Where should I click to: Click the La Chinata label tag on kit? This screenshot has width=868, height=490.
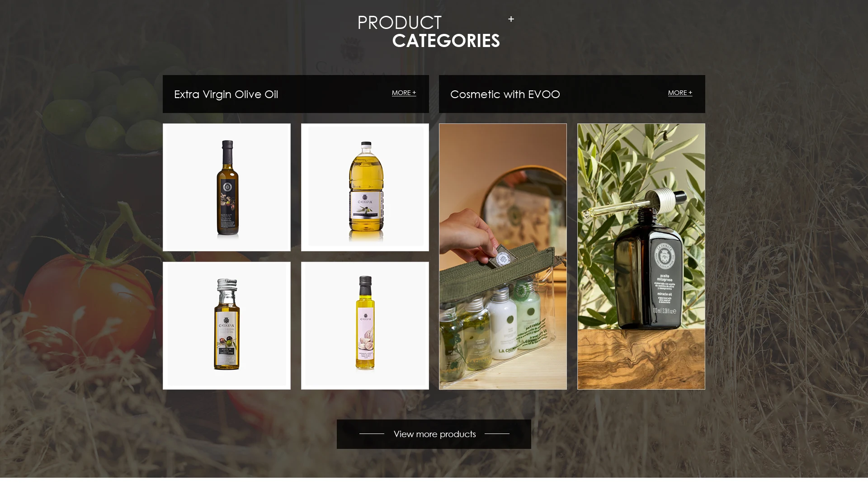tap(502, 258)
